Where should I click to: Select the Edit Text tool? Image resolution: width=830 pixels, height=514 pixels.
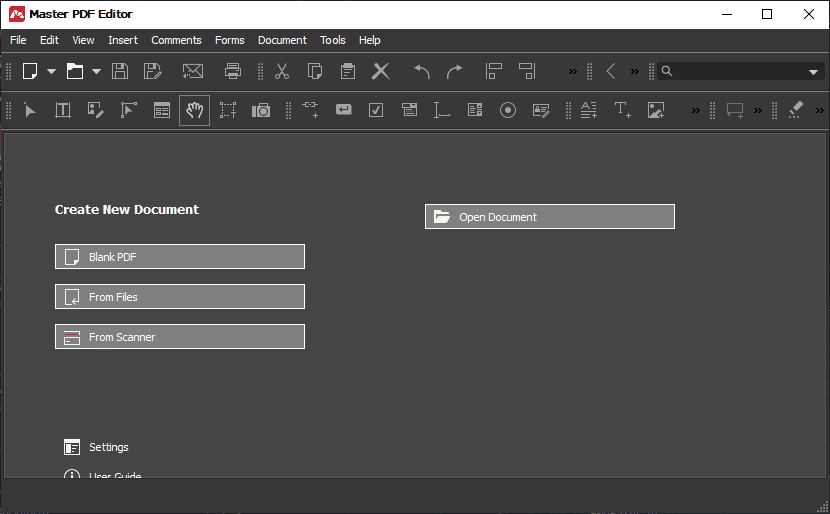point(63,110)
